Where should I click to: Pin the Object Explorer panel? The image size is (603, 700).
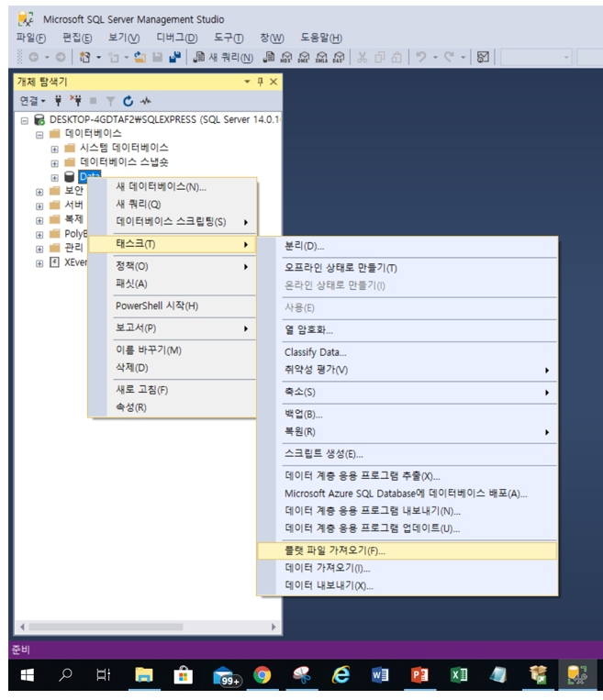pyautogui.click(x=260, y=82)
